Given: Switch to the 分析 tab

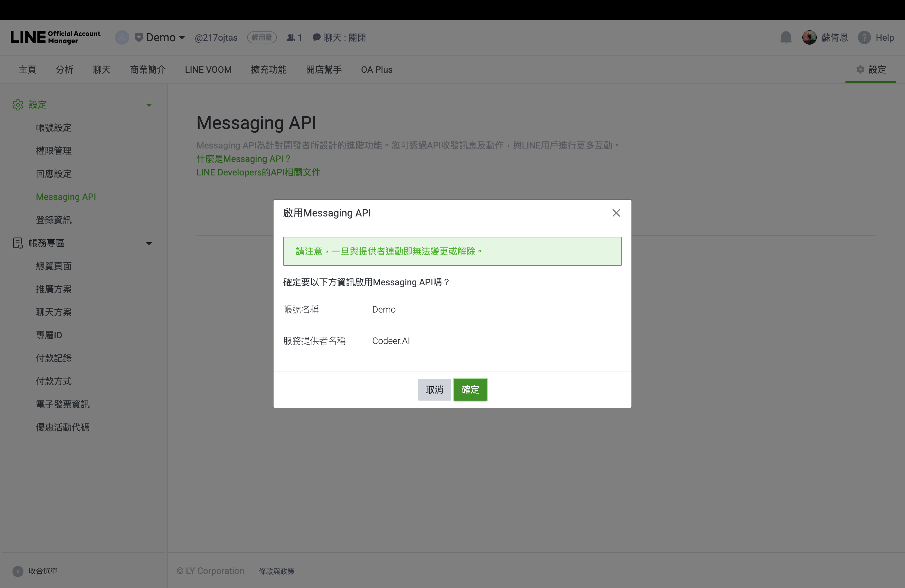Looking at the screenshot, I should (64, 69).
